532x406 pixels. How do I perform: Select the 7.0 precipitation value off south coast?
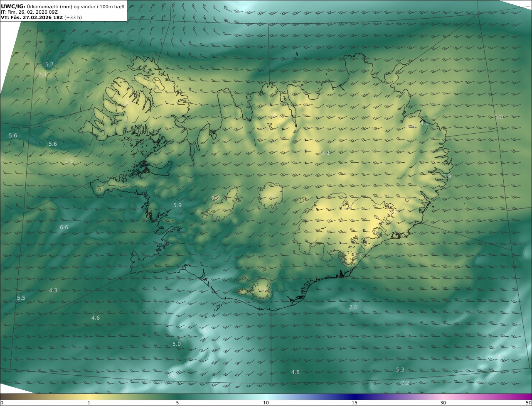coord(353,307)
